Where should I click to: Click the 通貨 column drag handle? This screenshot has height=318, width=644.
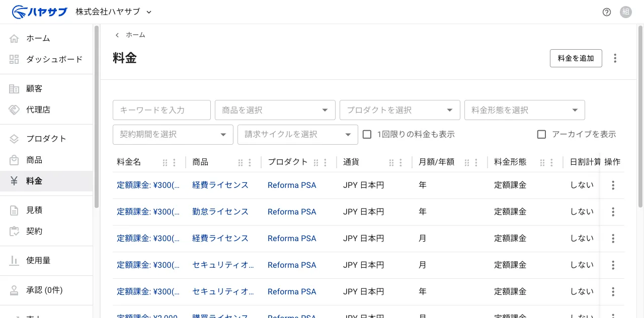tap(391, 162)
